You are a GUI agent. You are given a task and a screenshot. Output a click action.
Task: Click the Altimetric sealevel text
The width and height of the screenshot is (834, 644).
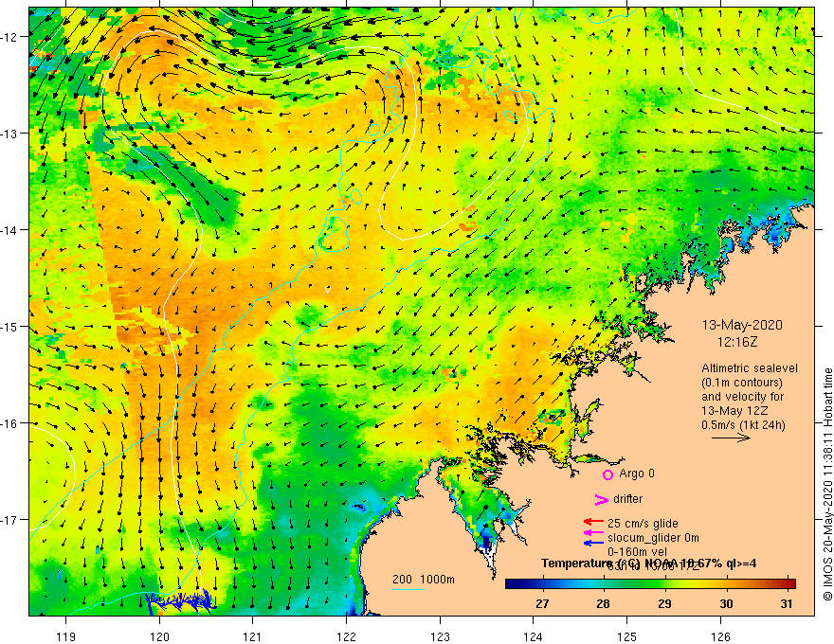751,368
